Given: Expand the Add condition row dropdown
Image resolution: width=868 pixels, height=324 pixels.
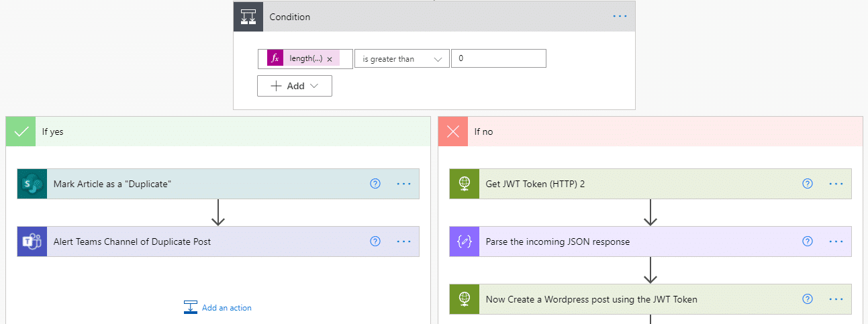Looking at the screenshot, I should [x=295, y=86].
